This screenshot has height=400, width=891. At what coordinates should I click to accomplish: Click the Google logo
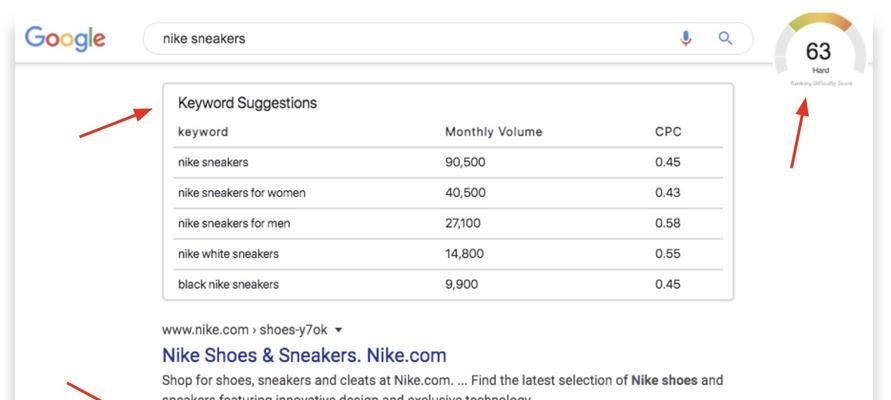tap(65, 39)
